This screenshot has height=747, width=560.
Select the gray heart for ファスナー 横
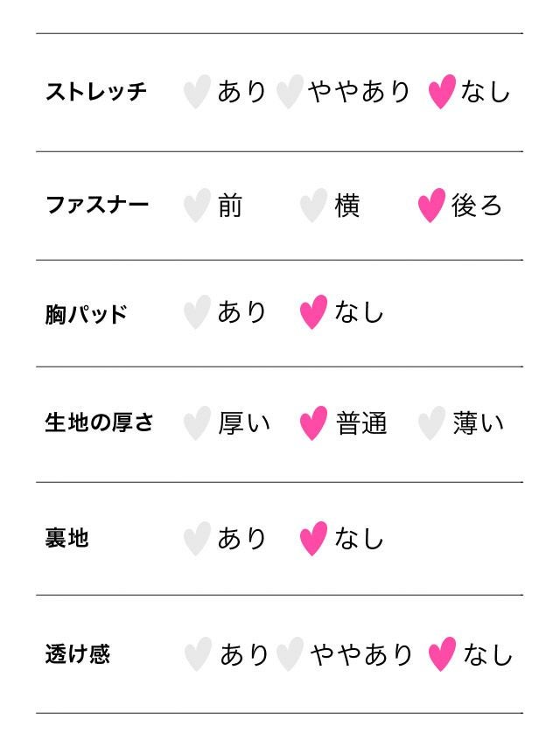point(313,206)
